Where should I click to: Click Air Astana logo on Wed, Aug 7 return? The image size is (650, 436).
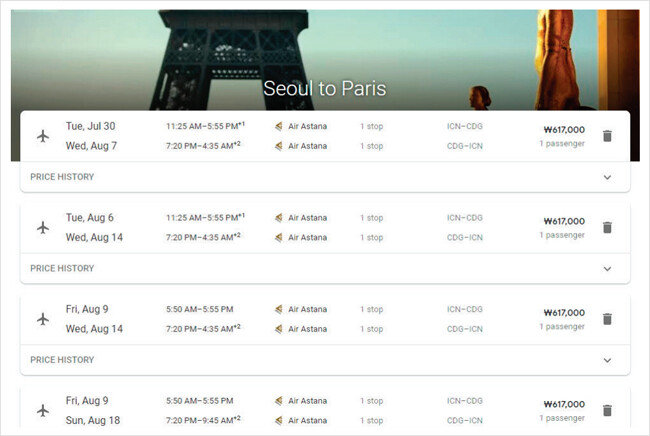point(279,146)
